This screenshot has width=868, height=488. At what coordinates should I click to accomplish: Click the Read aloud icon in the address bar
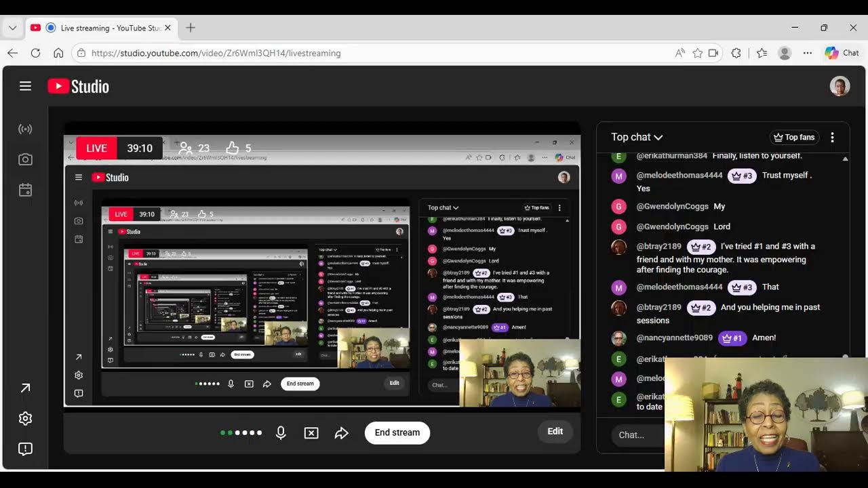[x=680, y=53]
